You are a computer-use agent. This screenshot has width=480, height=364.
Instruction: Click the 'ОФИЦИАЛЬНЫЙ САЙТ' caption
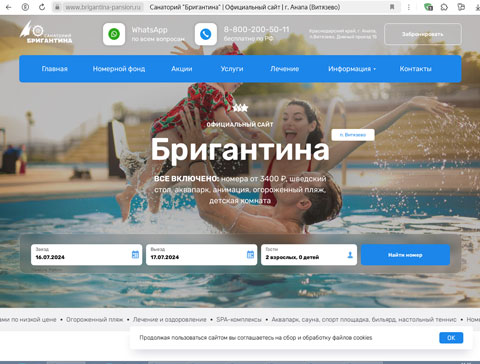[240, 124]
